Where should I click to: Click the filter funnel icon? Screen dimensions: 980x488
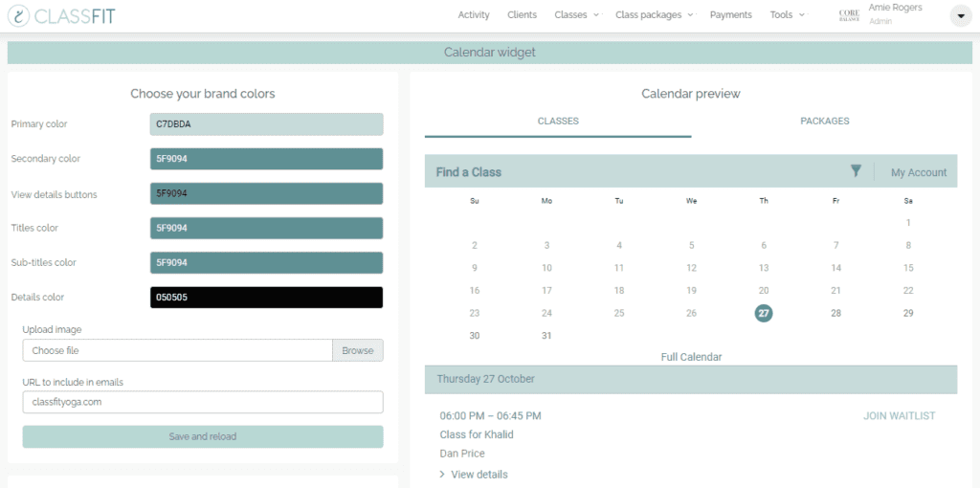click(x=856, y=171)
